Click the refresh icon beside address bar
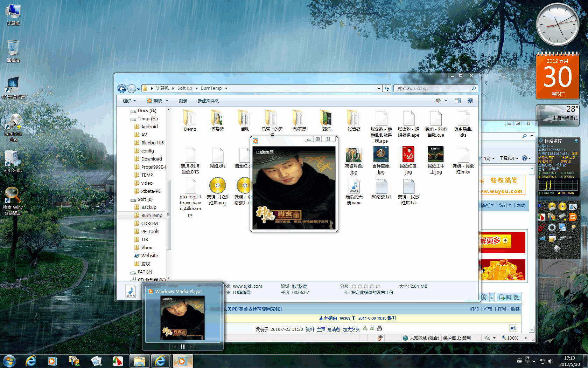This screenshot has width=588, height=368. tap(387, 89)
